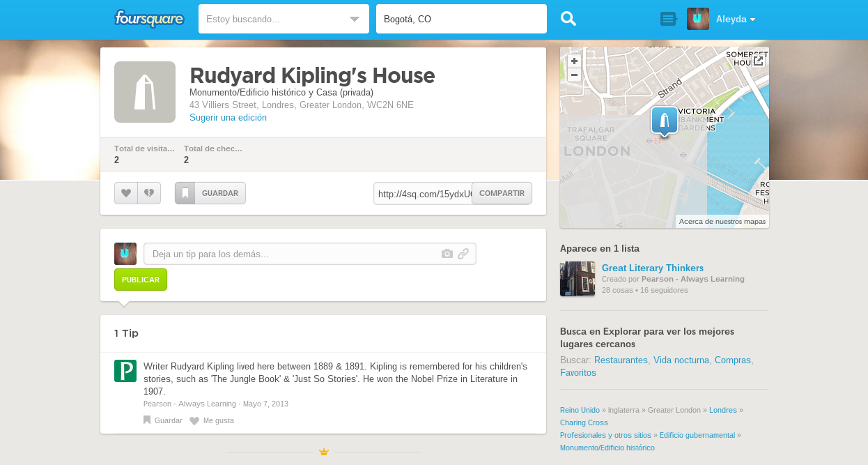This screenshot has width=868, height=465.
Task: Click the 'Rudyard Kipling's House' title
Action: coord(312,75)
